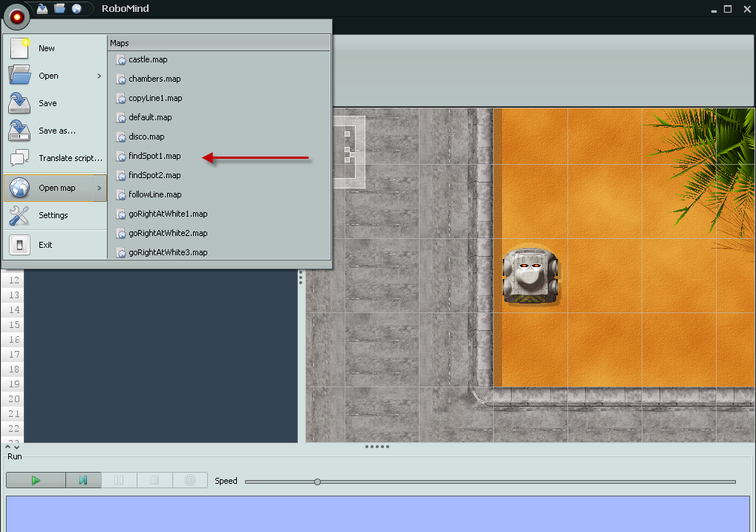
Task: Click the New document icon
Action: pyautogui.click(x=19, y=48)
